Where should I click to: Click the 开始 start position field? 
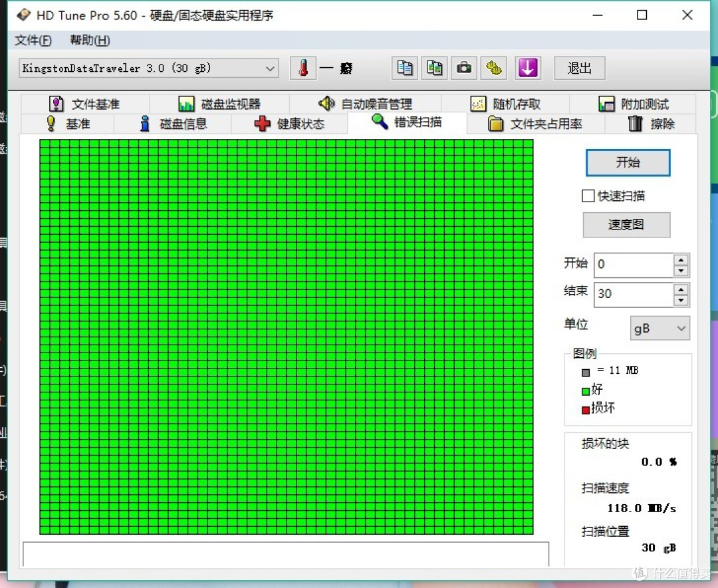point(634,265)
